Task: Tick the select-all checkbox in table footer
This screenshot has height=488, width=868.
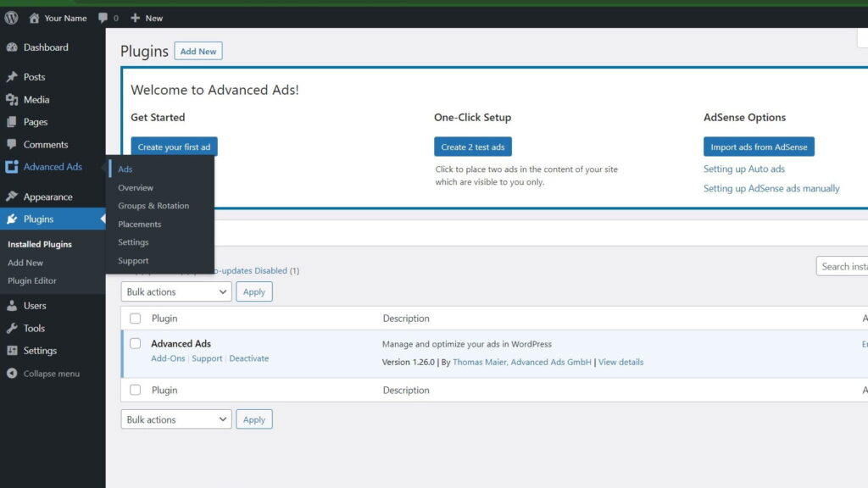Action: (x=135, y=390)
